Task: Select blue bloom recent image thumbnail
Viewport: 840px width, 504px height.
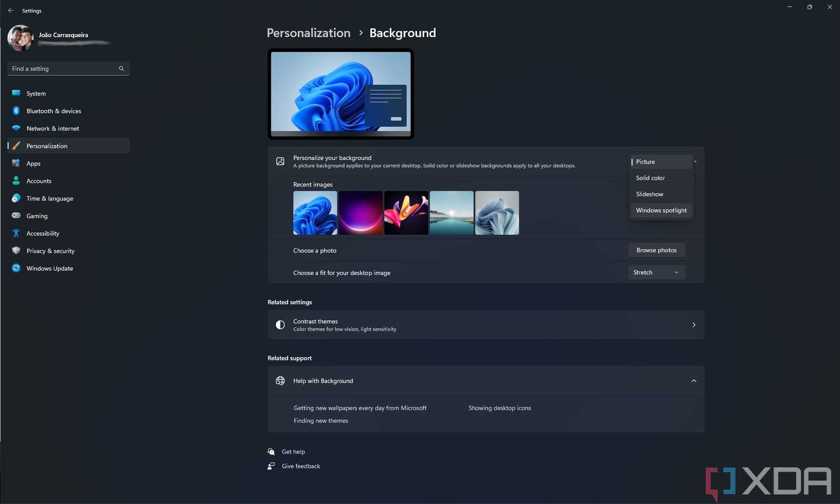Action: point(315,213)
